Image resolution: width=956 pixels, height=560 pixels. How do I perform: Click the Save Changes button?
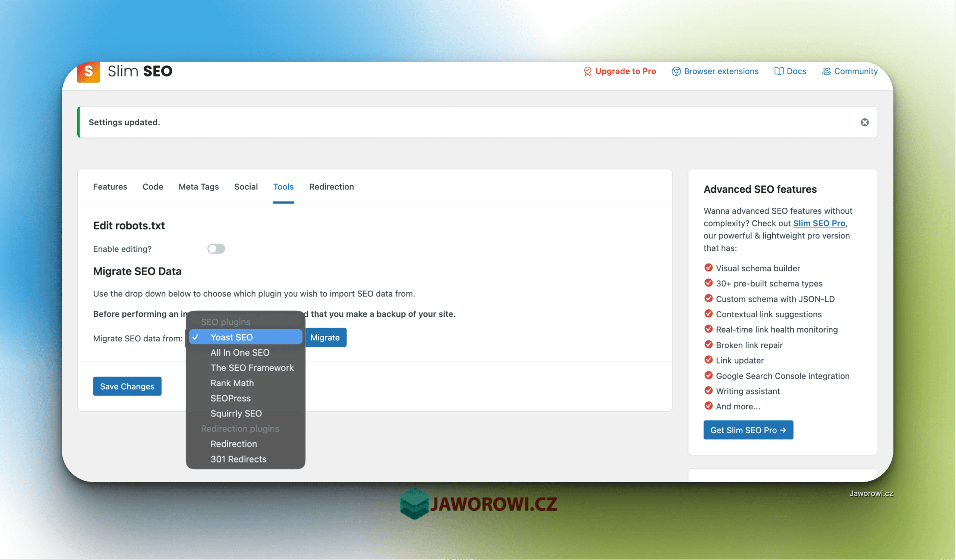pos(127,386)
